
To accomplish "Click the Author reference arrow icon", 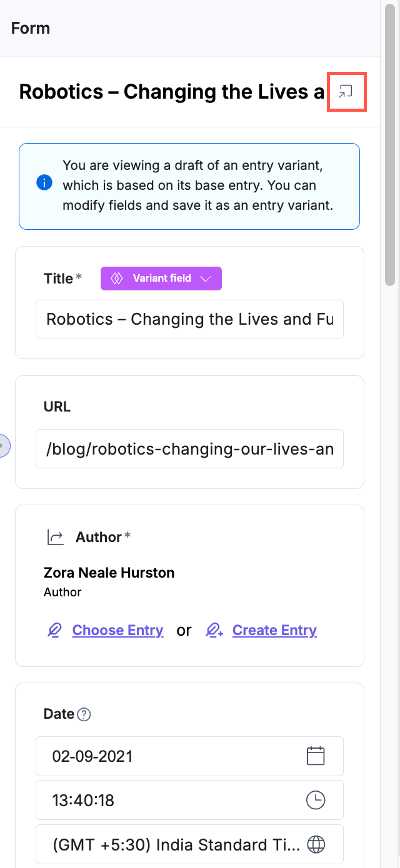I will coord(56,537).
